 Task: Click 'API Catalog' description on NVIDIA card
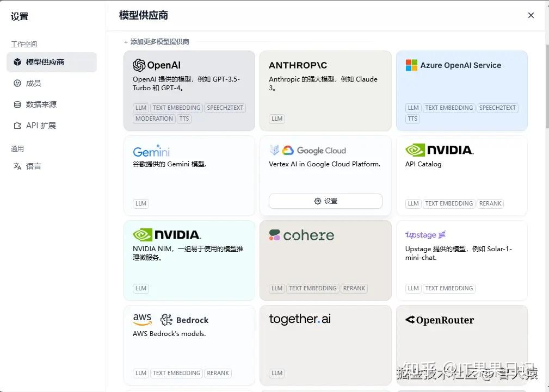coord(423,164)
